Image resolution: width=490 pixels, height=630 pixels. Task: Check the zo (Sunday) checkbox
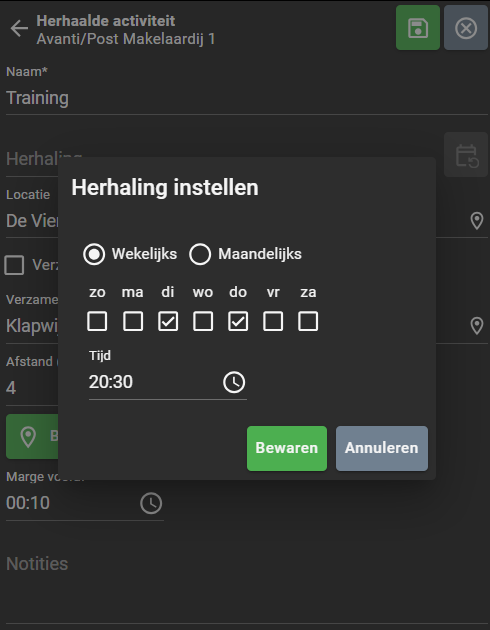coord(97,321)
